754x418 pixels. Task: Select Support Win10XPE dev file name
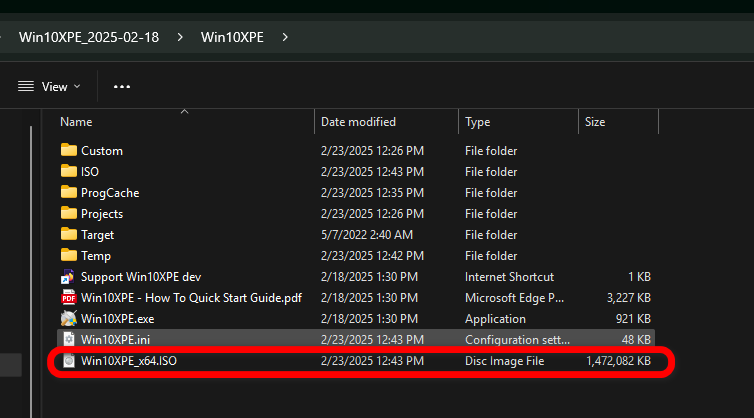tap(141, 277)
